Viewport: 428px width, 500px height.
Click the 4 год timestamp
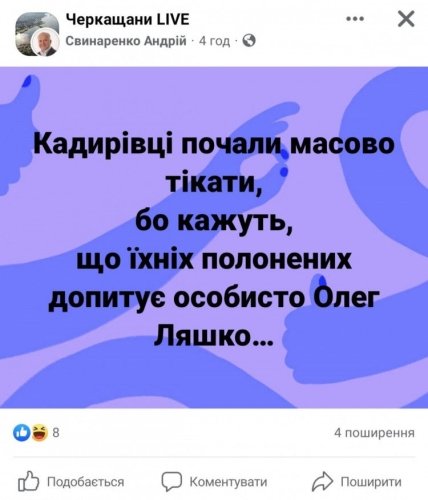(215, 41)
